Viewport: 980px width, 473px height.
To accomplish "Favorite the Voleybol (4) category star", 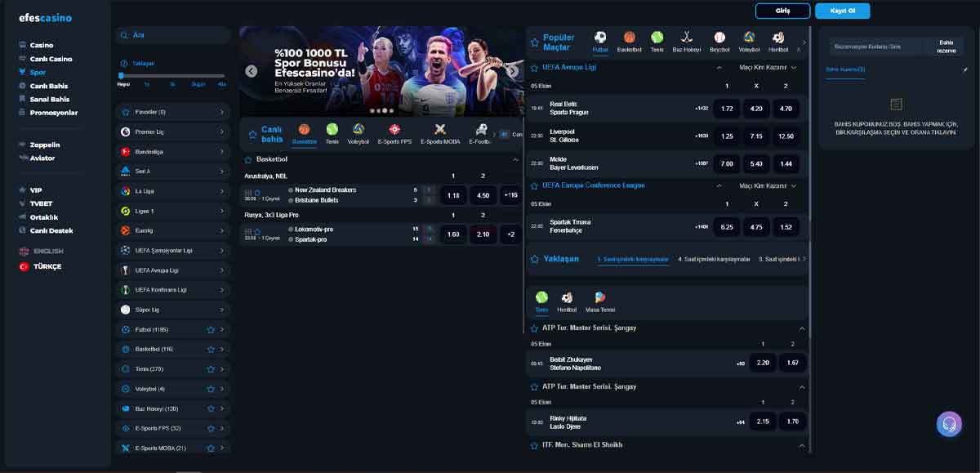I will [211, 389].
